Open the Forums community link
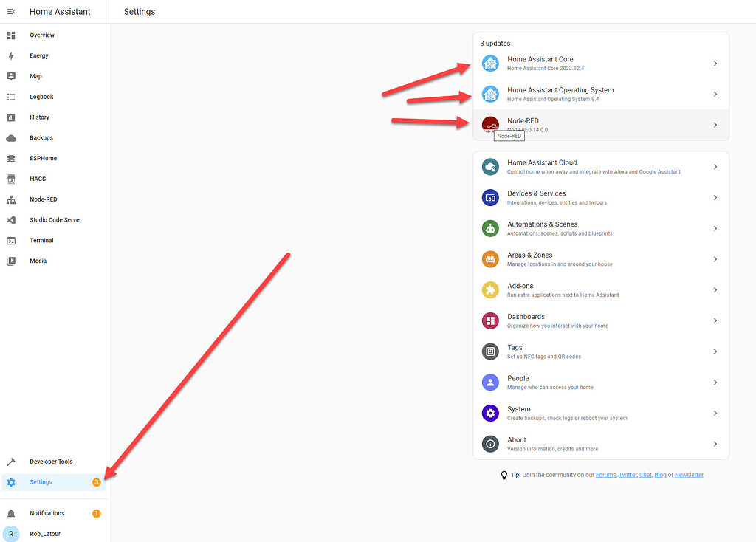Viewport: 756px width, 542px height. [605, 475]
